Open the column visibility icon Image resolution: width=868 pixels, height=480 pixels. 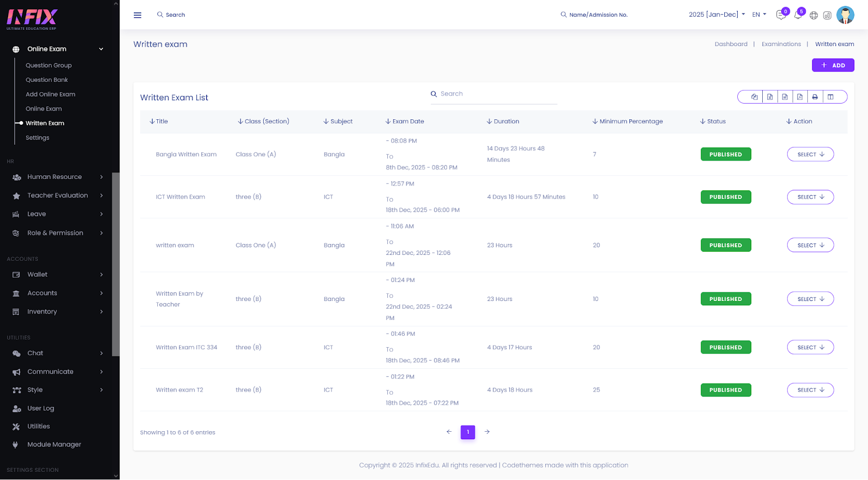tap(830, 97)
